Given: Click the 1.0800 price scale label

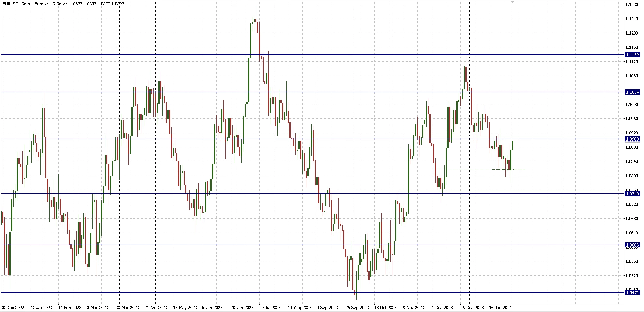Looking at the screenshot, I should point(632,176).
